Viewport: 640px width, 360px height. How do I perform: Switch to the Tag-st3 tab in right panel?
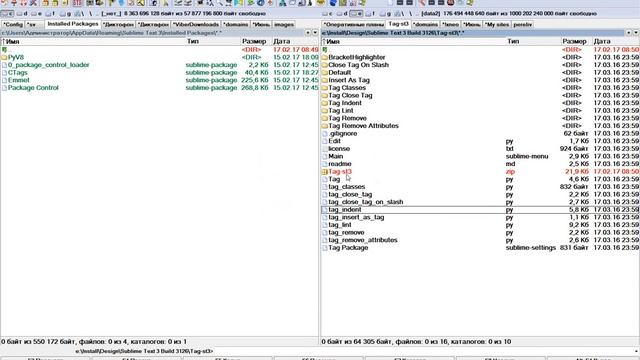[398, 24]
